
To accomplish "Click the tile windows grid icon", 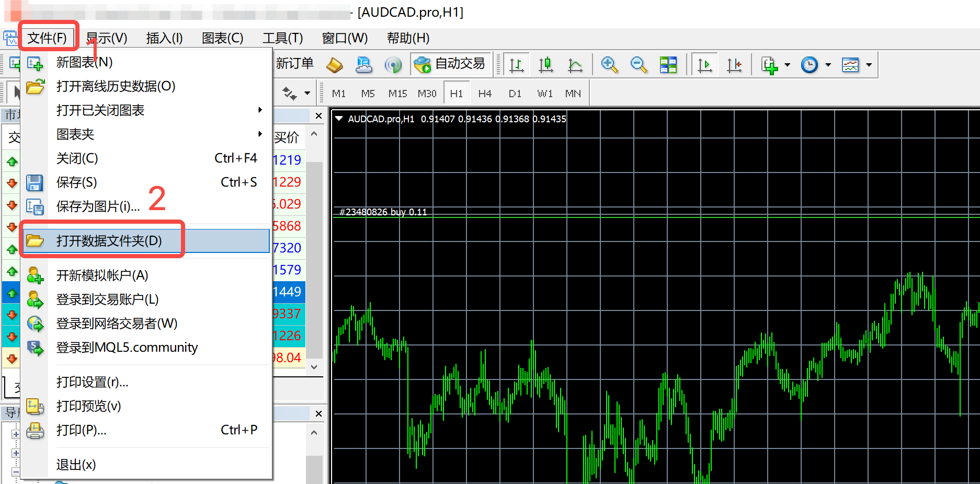I will (668, 65).
